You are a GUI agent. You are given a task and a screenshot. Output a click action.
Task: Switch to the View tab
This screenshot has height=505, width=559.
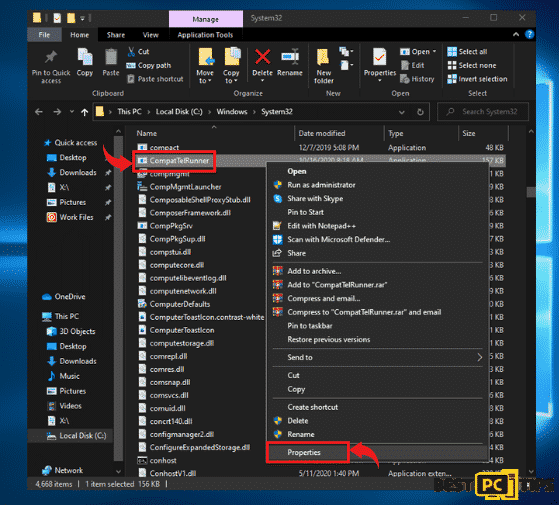pyautogui.click(x=150, y=35)
